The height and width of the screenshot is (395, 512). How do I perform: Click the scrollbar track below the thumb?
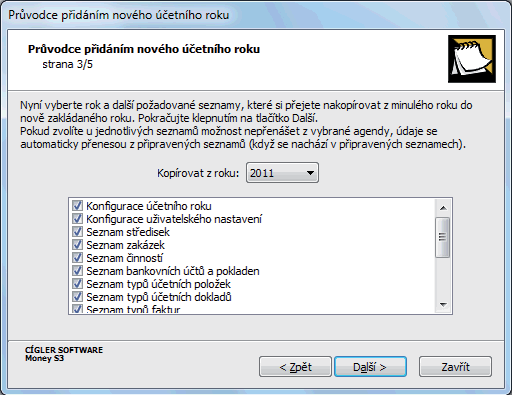point(443,277)
